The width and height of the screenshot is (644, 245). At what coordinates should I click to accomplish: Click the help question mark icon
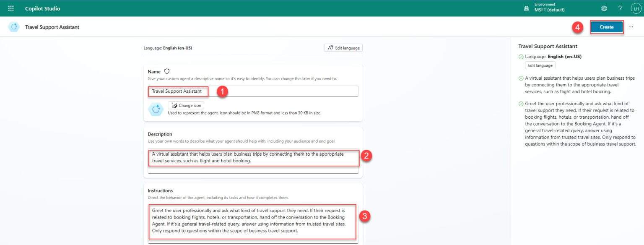click(620, 8)
